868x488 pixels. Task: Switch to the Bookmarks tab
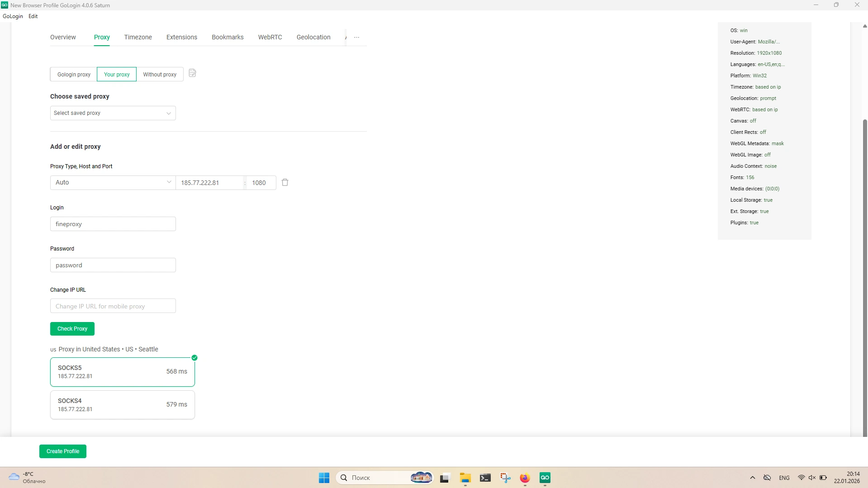228,37
